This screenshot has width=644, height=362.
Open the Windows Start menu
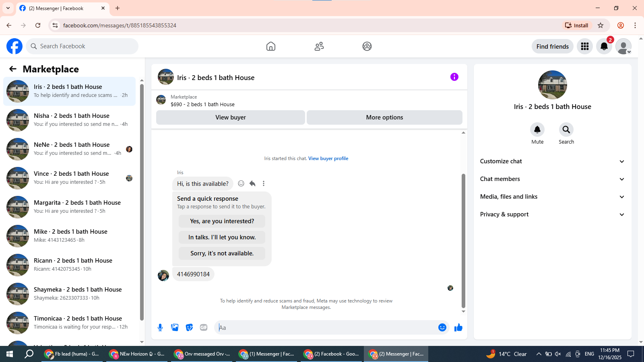click(10, 354)
